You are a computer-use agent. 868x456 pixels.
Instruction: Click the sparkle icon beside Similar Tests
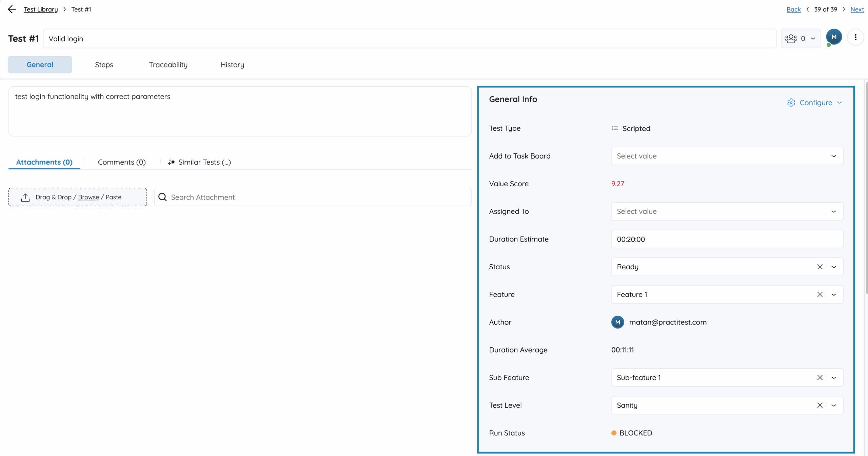[x=172, y=162]
